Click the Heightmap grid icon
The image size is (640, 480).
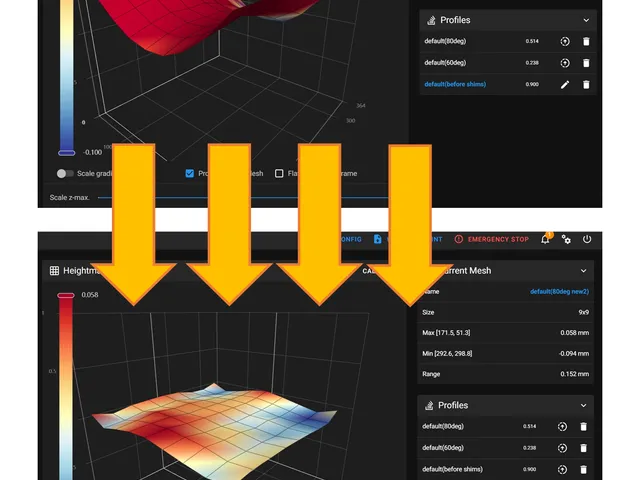coord(54,271)
